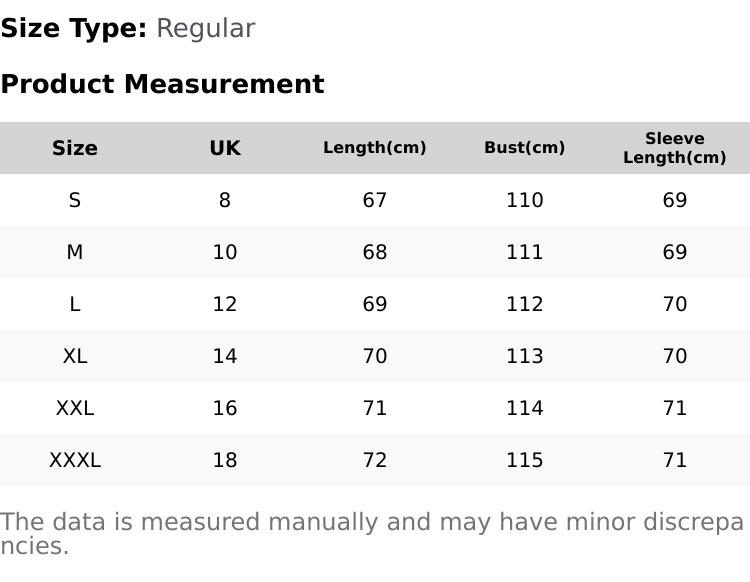The image size is (750, 582).
Task: Click bust value 115 cell
Action: [x=525, y=461]
